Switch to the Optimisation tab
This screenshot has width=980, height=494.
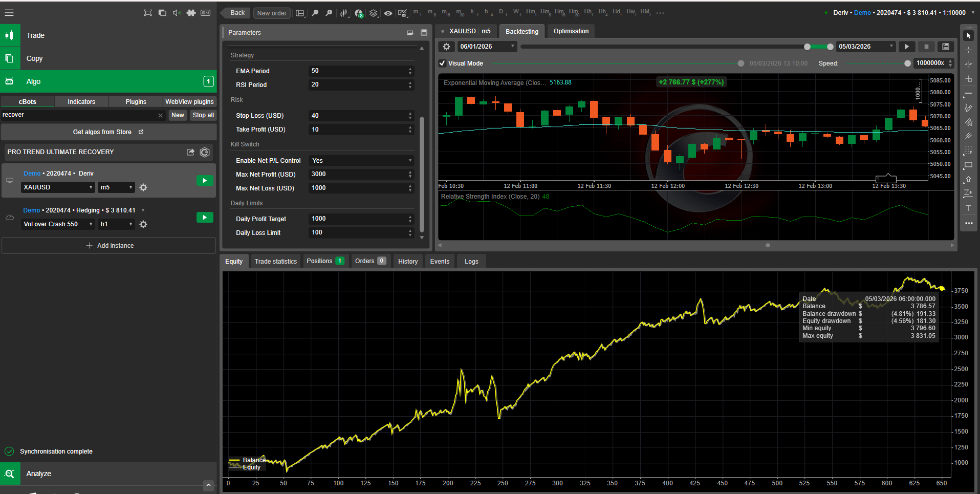click(571, 31)
